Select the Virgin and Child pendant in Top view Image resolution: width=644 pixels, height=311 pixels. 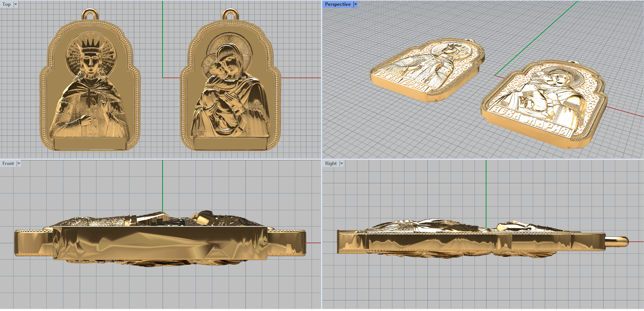point(230,89)
